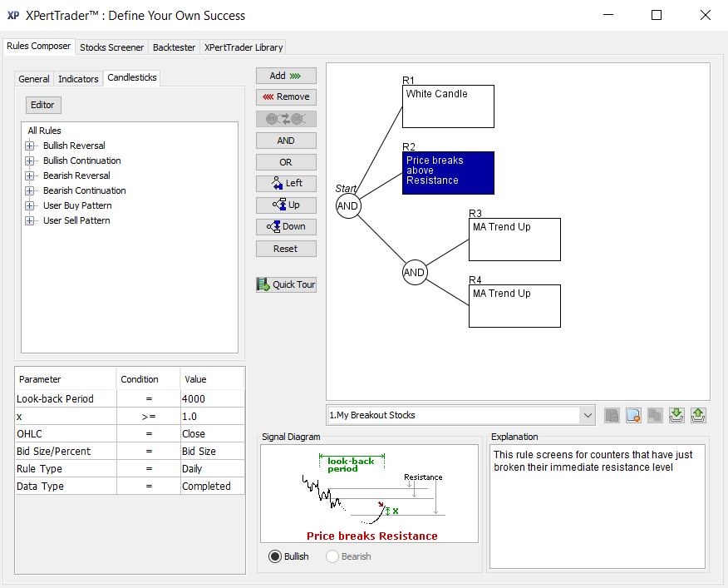
Task: Select R2 Price breaks above Resistance box
Action: [448, 173]
